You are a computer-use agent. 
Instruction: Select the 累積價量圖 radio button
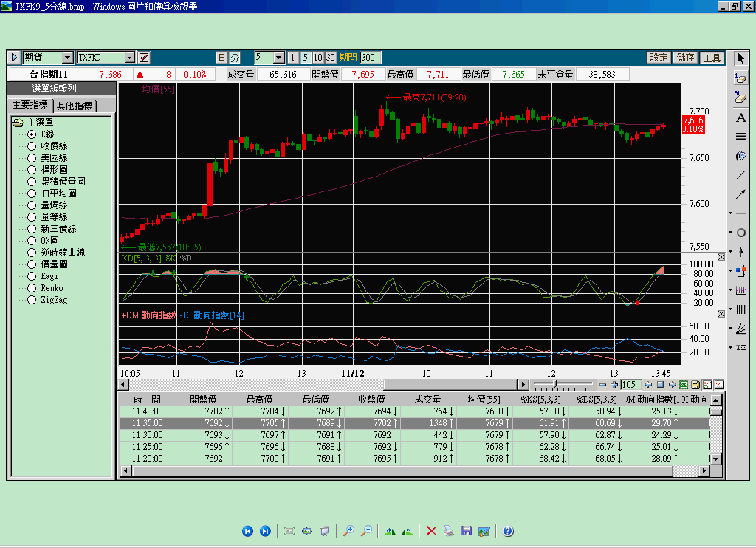32,182
